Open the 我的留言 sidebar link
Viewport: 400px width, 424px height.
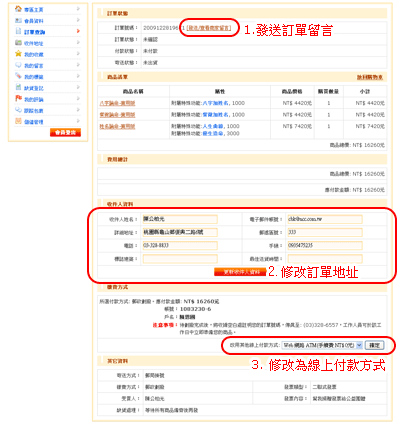(34, 66)
